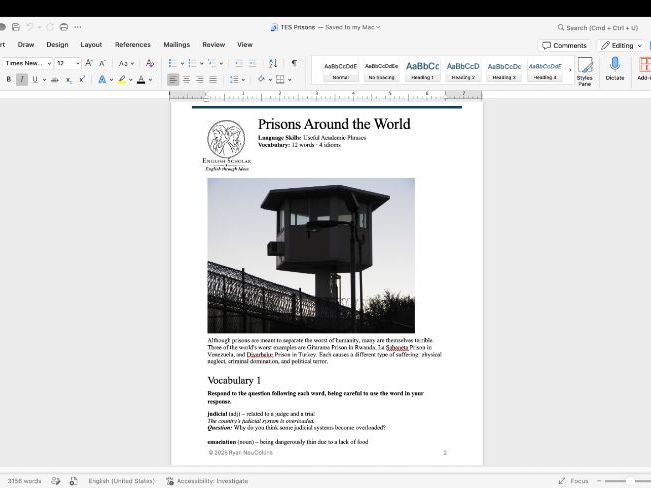Viewport: 651px width, 488px height.
Task: Toggle Strikethrough formatting
Action: click(55, 79)
